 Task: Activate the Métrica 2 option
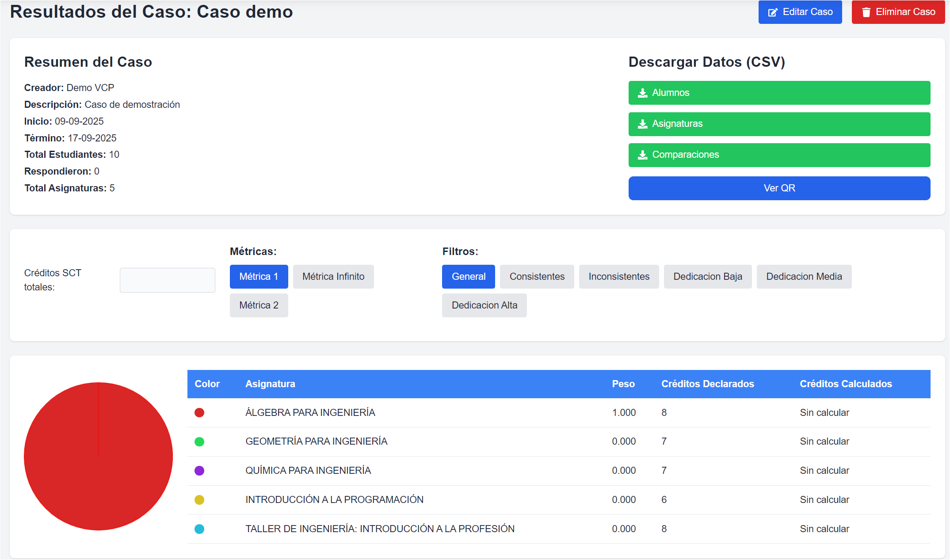tap(259, 305)
